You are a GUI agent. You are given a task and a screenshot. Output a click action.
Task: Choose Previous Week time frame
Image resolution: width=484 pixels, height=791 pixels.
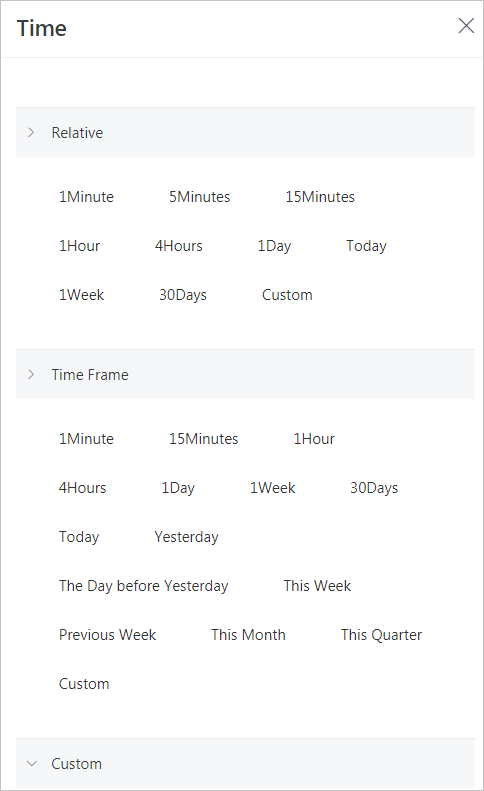coord(107,635)
